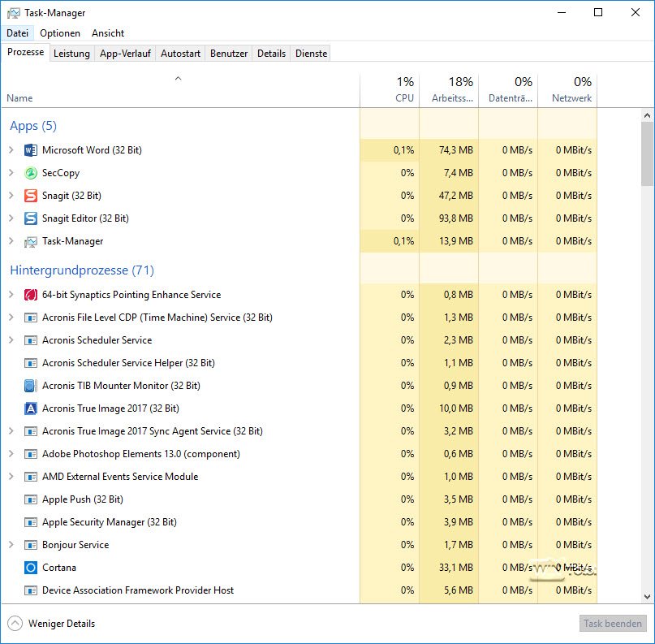
Task: Click the Acronis Scheduler Service icon
Action: coord(31,340)
